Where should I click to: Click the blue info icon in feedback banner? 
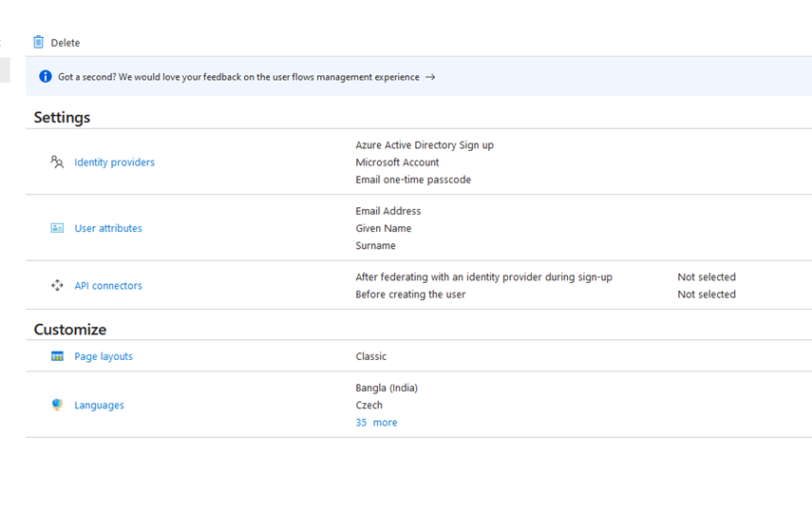46,77
